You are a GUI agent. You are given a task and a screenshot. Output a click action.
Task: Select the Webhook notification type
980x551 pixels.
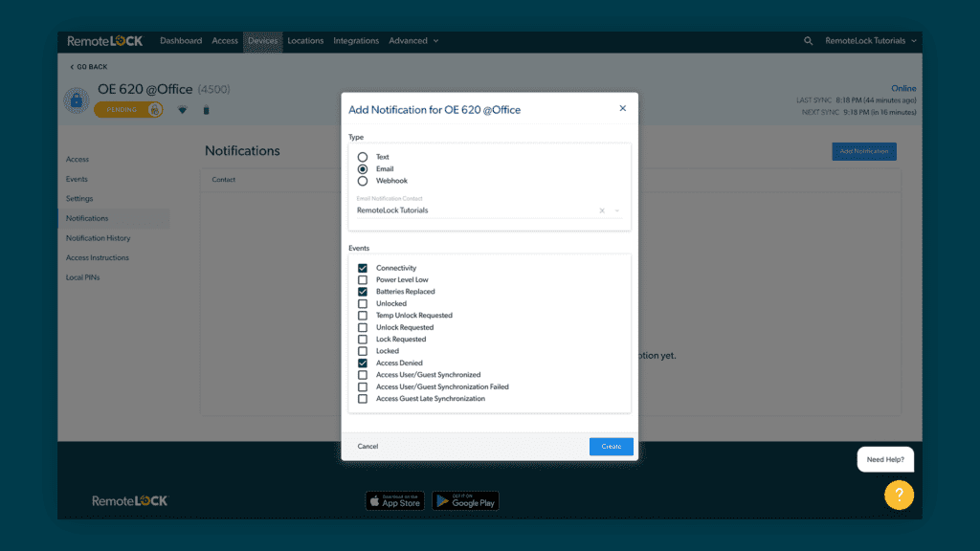coord(363,181)
